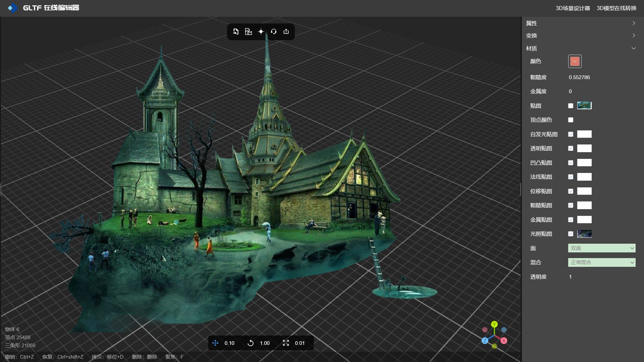
Task: Click the rotate snap value 1.00
Action: click(x=265, y=343)
